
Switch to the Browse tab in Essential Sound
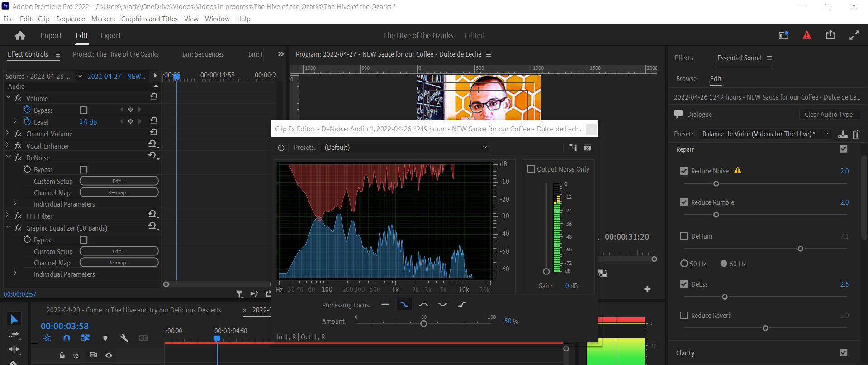(686, 78)
